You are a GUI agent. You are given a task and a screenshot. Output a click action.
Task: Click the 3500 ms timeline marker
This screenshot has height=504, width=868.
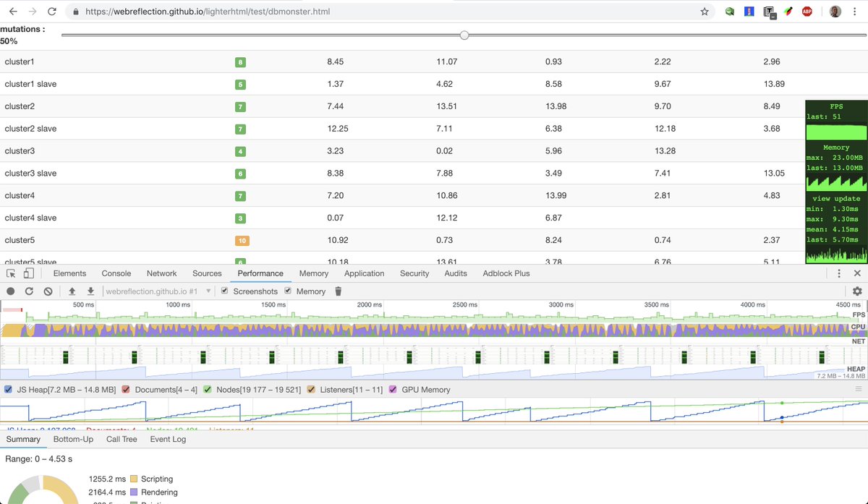(x=656, y=305)
